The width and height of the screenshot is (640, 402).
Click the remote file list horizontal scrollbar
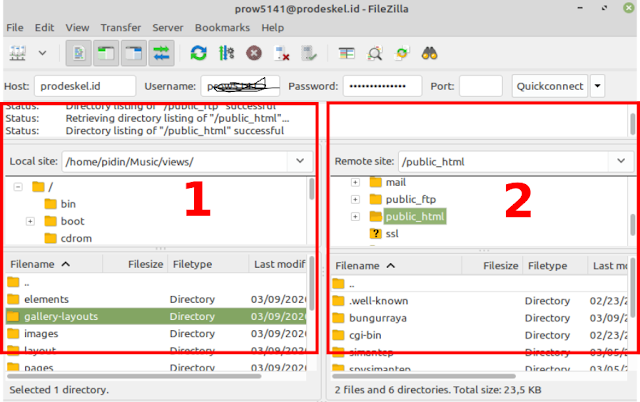(x=424, y=376)
